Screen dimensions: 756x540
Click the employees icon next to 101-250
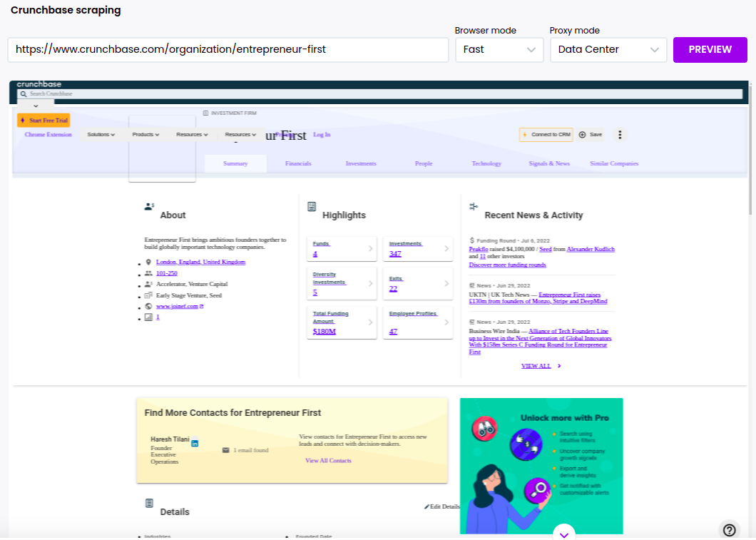(148, 272)
